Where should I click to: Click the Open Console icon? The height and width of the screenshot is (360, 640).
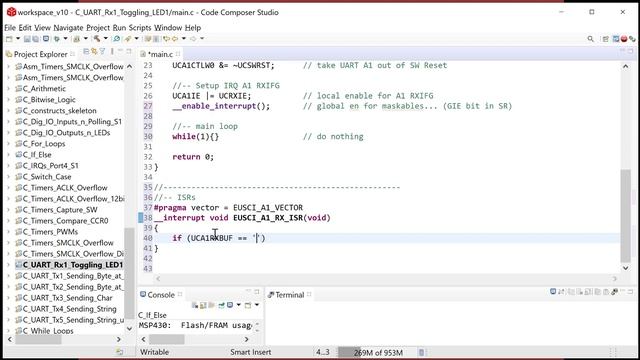pyautogui.click(x=248, y=305)
